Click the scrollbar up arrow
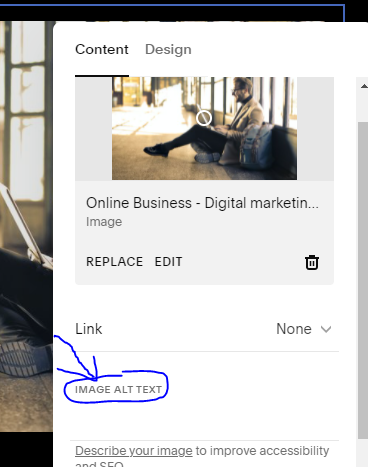This screenshot has width=368, height=467. point(364,86)
